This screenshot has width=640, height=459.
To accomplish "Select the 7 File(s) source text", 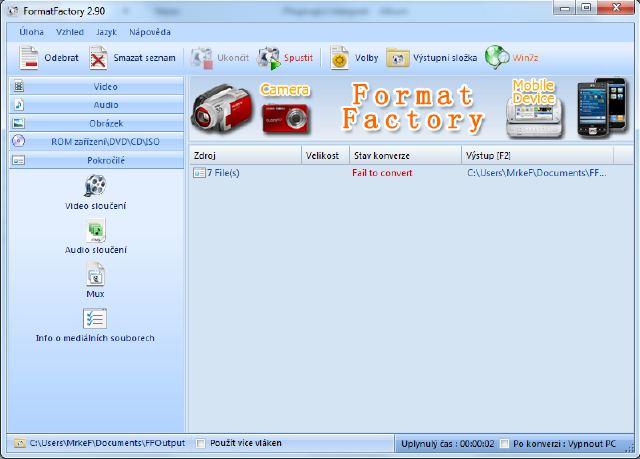I will (x=223, y=173).
